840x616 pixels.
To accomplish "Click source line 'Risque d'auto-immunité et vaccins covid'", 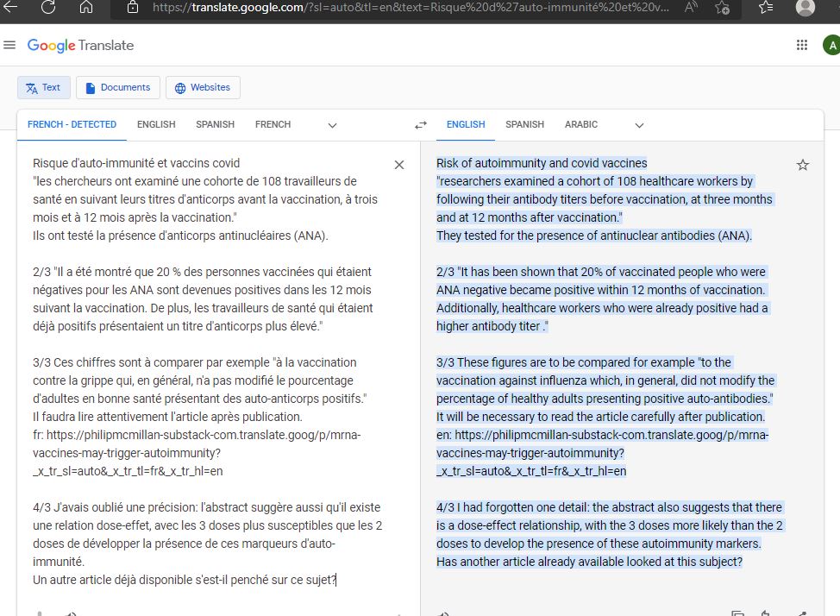I will click(136, 163).
